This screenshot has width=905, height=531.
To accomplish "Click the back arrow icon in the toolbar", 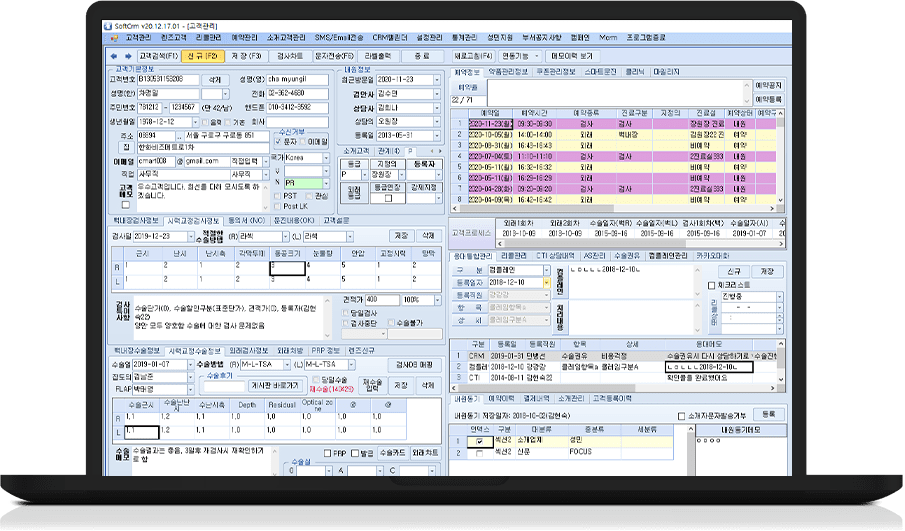I will click(x=114, y=56).
